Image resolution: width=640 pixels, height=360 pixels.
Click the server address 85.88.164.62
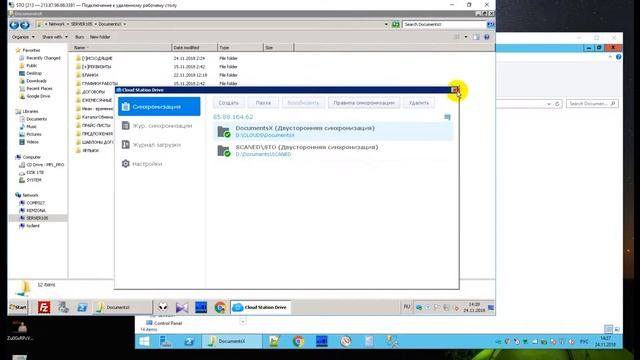[233, 117]
